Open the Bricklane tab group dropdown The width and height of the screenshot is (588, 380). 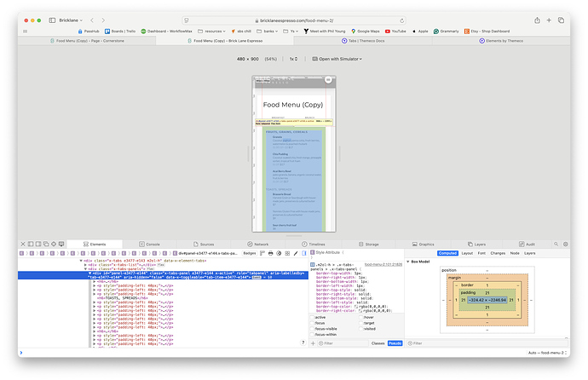pyautogui.click(x=71, y=20)
